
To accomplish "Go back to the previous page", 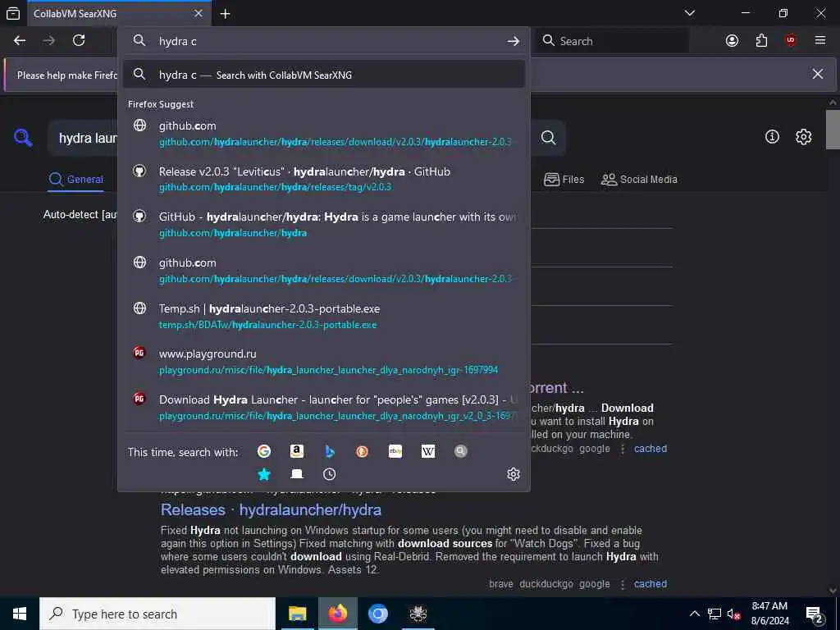I will tap(20, 41).
